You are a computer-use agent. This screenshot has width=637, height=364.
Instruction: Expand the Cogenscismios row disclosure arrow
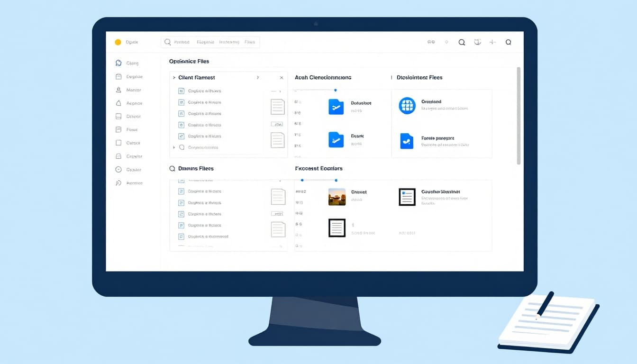pyautogui.click(x=173, y=147)
